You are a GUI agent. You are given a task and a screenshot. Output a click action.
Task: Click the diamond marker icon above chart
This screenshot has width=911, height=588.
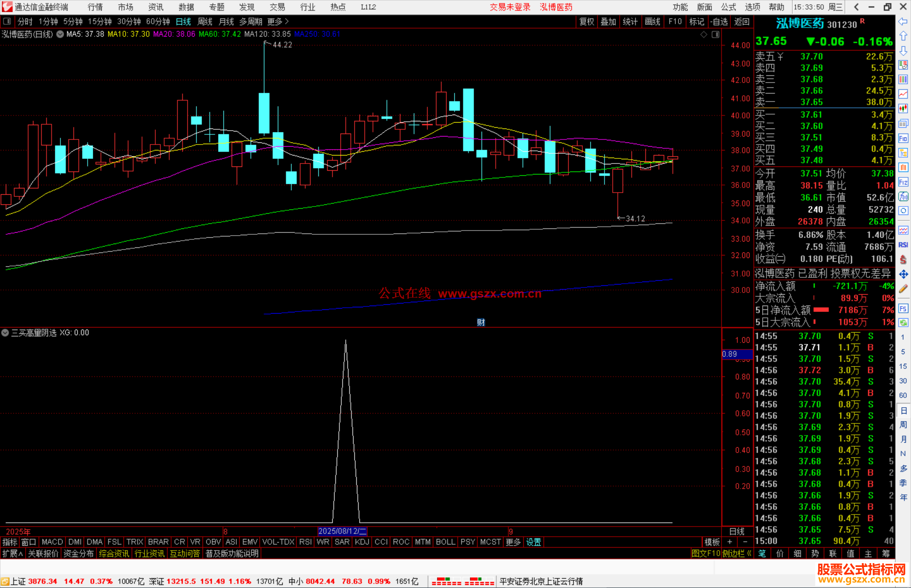click(x=703, y=35)
